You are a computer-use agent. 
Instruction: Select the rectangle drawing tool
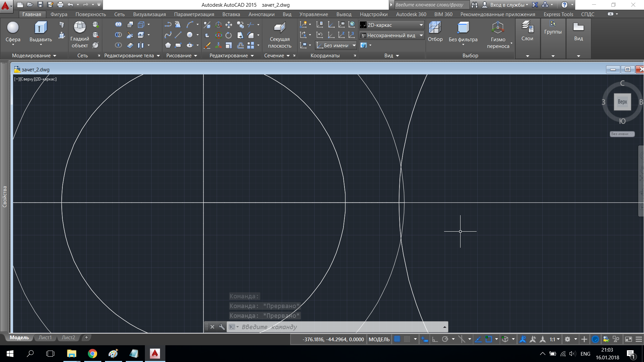[178, 45]
